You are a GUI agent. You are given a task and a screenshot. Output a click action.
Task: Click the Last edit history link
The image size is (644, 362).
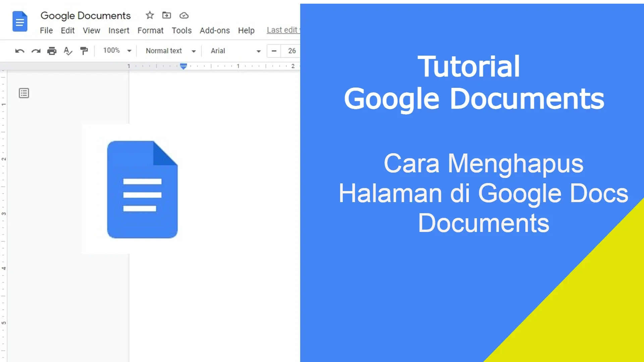point(283,30)
